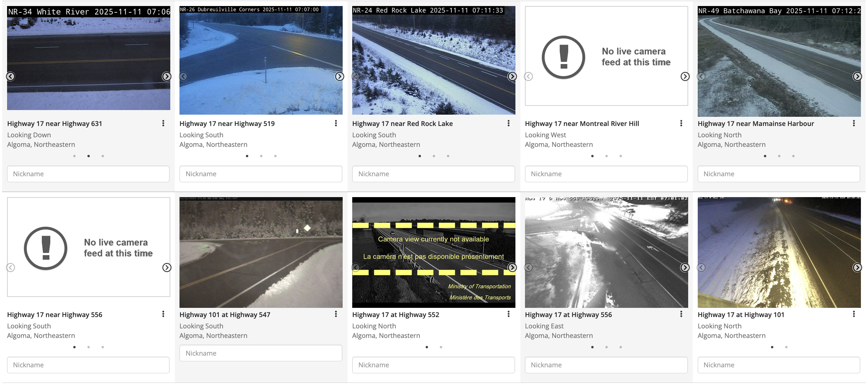Viewport: 868px width, 385px height.
Task: Open kebab menu for Highway 101 at Highway 547
Action: tap(336, 314)
